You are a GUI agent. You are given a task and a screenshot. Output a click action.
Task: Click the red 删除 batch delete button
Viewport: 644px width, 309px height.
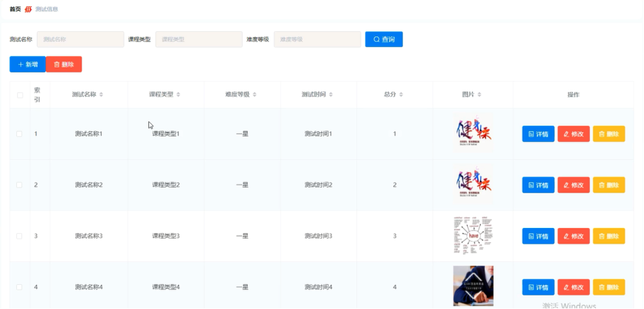coord(64,65)
